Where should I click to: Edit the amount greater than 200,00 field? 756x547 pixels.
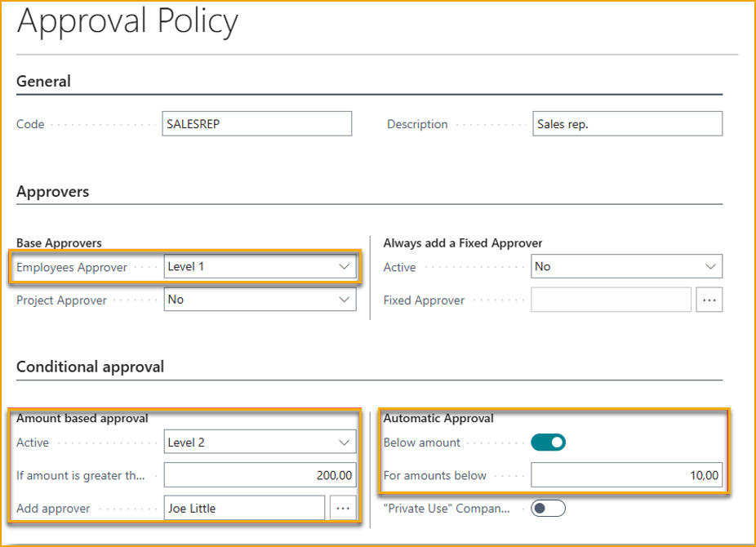pyautogui.click(x=260, y=475)
